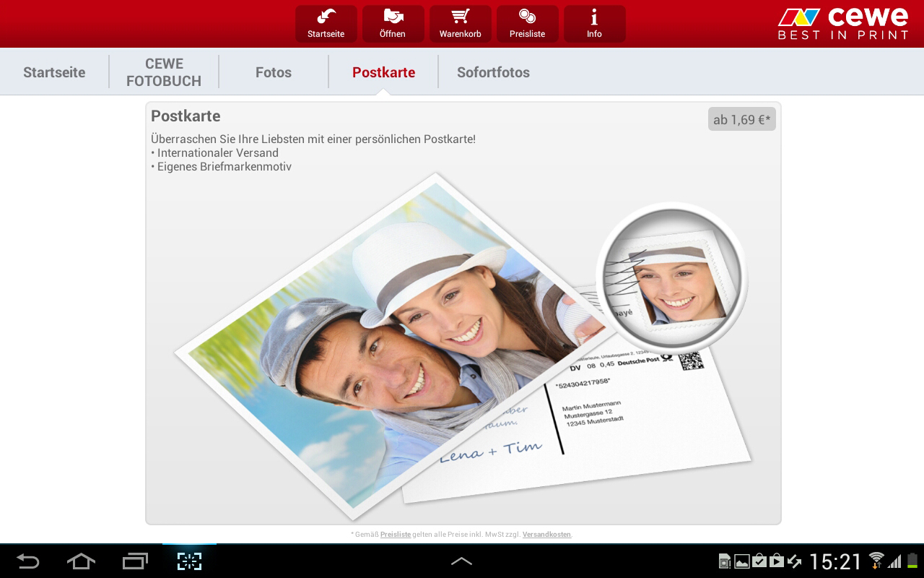Open the Info icon button

coord(594,24)
